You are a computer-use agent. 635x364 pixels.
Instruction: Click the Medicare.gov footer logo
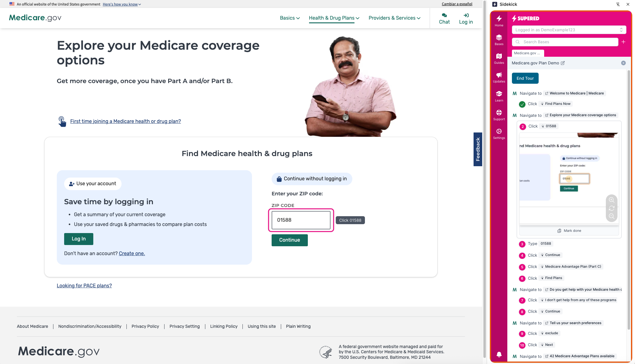[59, 351]
